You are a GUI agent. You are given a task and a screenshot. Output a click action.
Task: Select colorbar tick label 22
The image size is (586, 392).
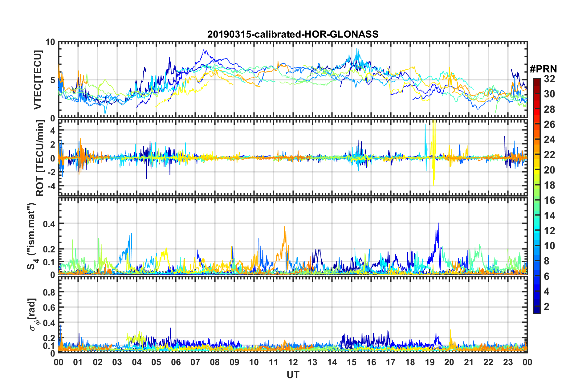click(x=549, y=155)
